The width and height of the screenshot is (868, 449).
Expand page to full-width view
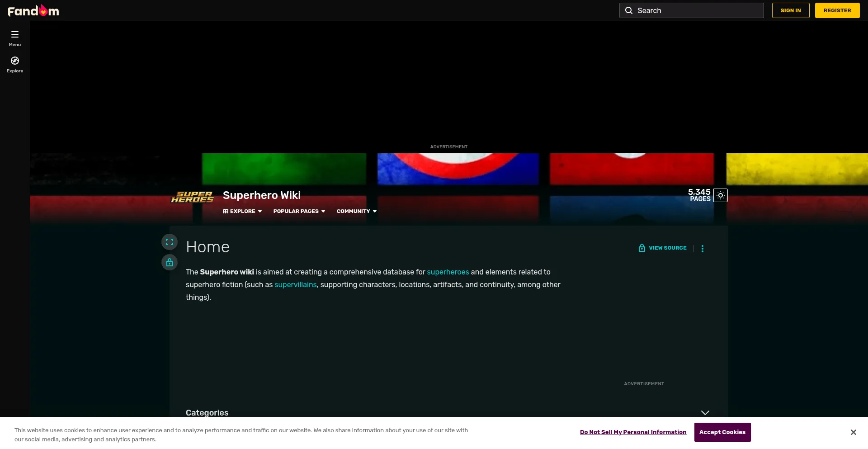click(x=170, y=242)
